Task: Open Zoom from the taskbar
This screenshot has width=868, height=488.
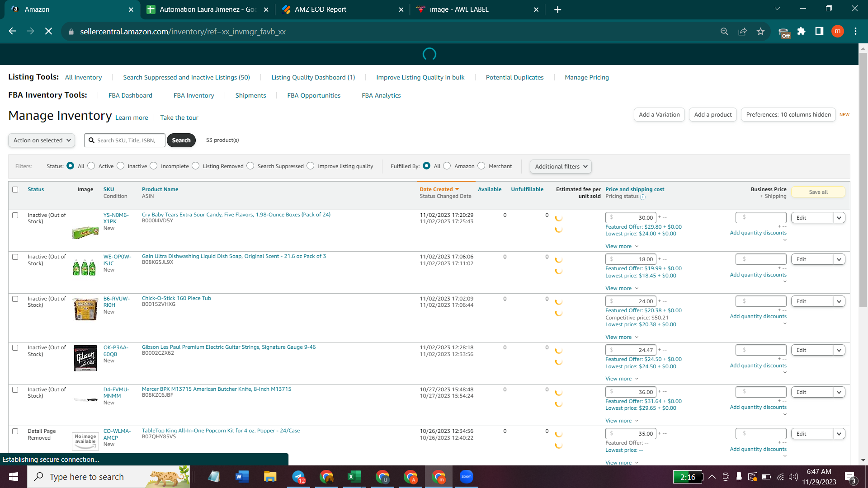Action: tap(466, 477)
